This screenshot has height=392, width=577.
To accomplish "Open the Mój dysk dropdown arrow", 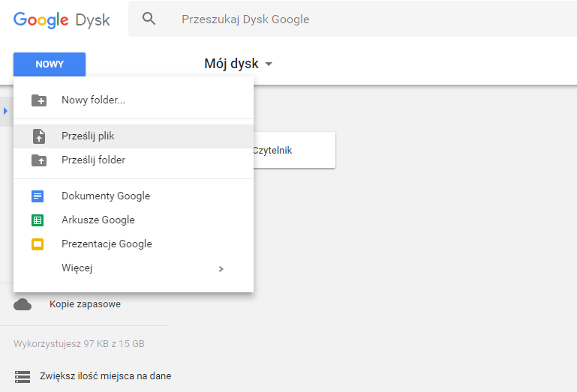I will point(269,64).
